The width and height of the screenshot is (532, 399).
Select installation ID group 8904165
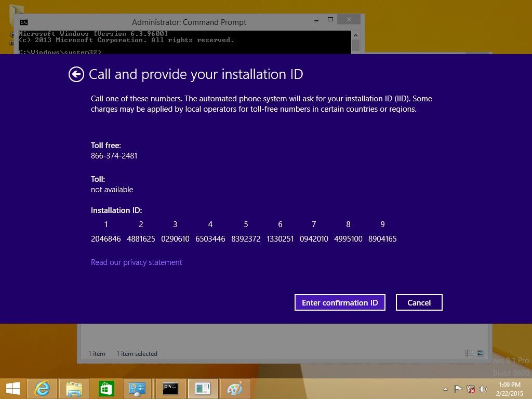click(x=382, y=239)
